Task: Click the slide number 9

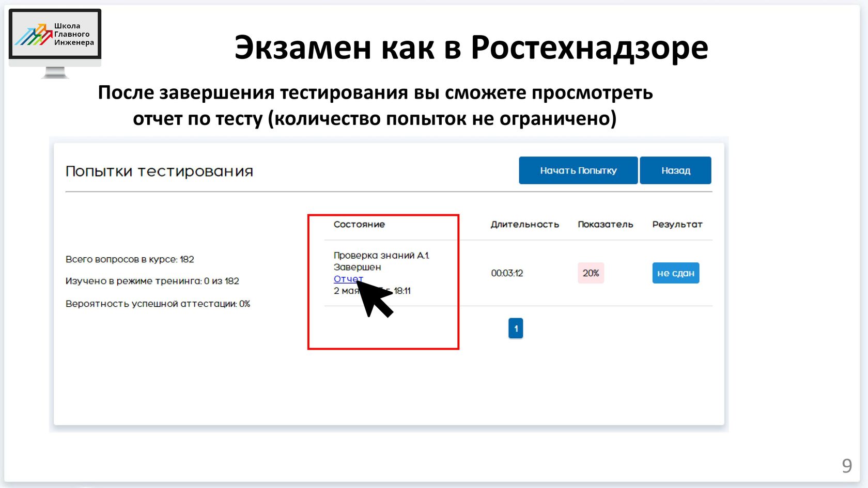Action: coord(847,466)
